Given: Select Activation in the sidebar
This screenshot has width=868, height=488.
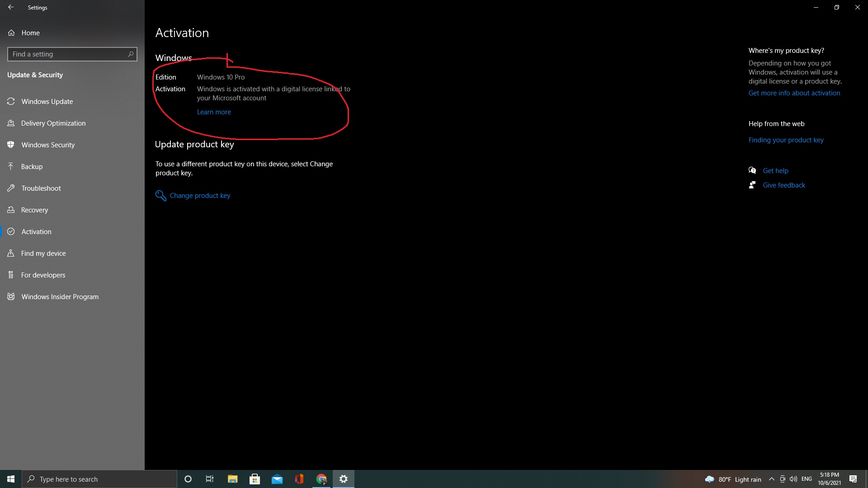Looking at the screenshot, I should click(x=72, y=232).
